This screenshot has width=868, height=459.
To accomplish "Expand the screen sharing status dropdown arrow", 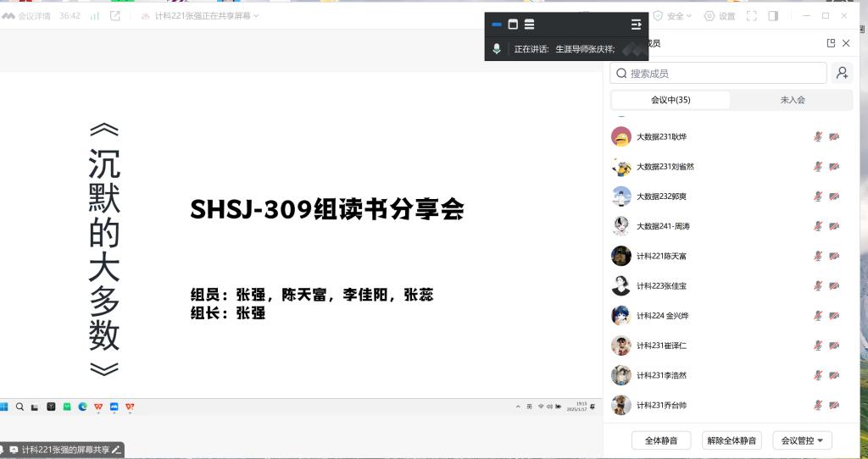I will (x=256, y=16).
